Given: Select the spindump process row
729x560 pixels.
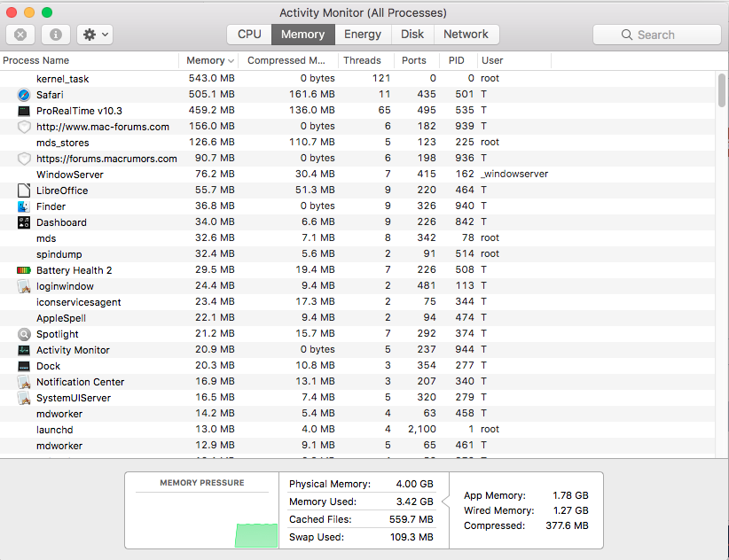Looking at the screenshot, I should click(357, 254).
